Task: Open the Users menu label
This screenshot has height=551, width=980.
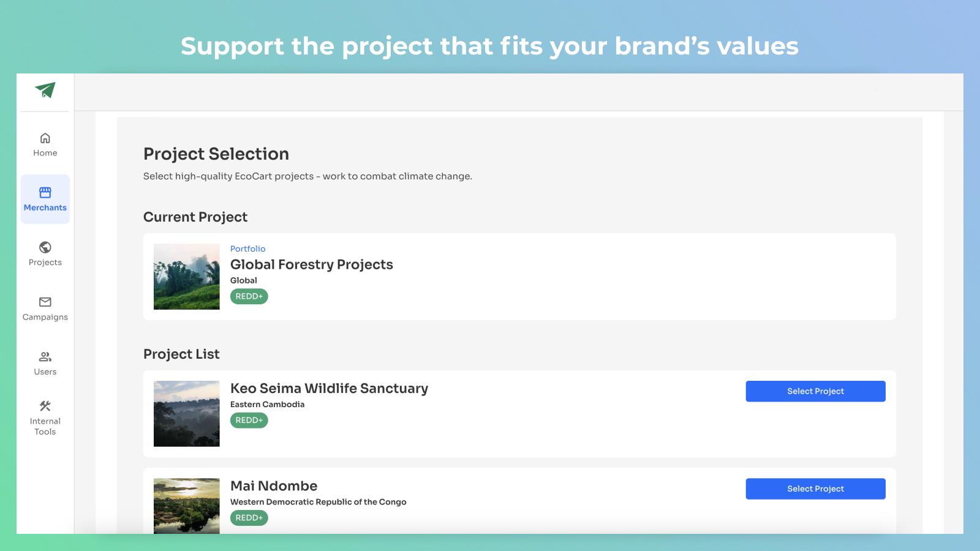Action: click(x=45, y=372)
